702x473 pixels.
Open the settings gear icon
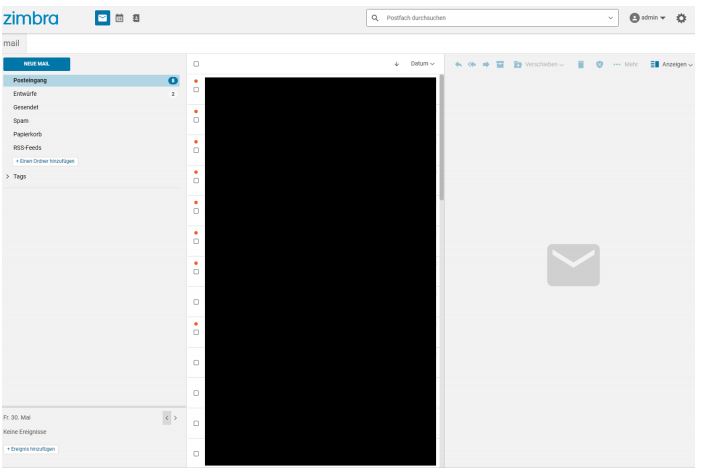point(681,18)
